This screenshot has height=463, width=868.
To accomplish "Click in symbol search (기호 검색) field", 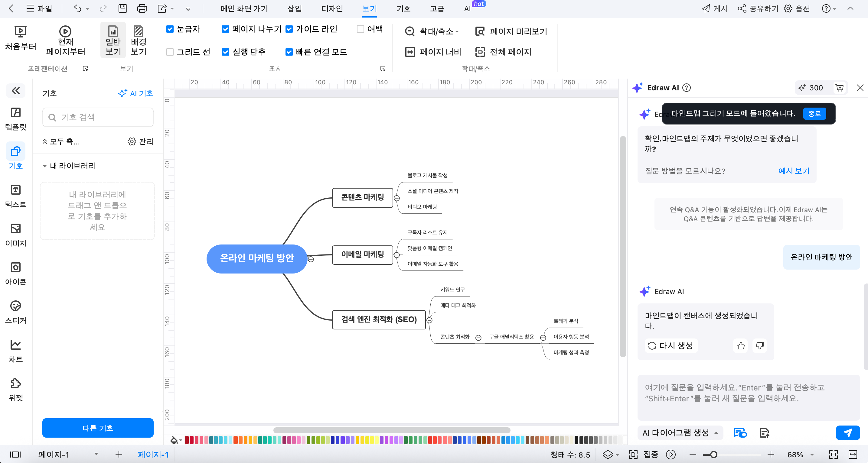I will click(98, 117).
